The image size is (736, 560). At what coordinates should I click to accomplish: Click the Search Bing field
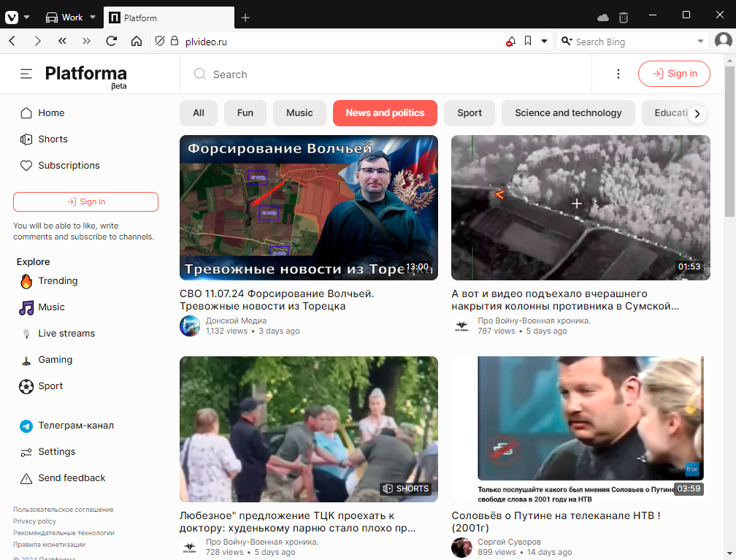[x=634, y=42]
